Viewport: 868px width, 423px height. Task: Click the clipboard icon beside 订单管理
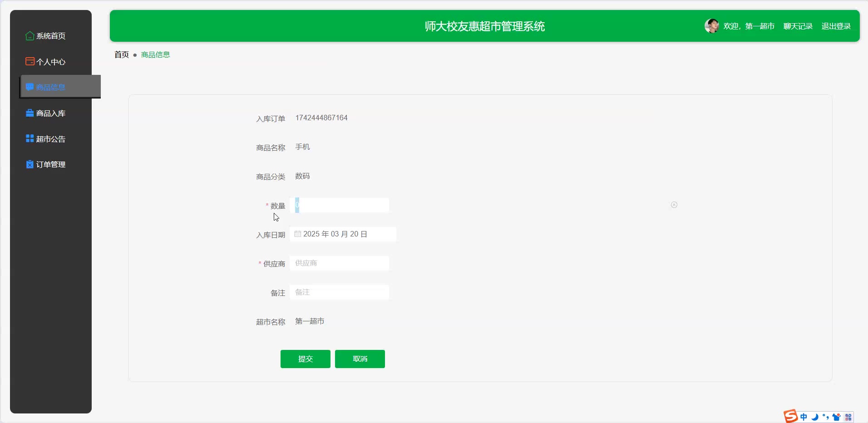30,164
